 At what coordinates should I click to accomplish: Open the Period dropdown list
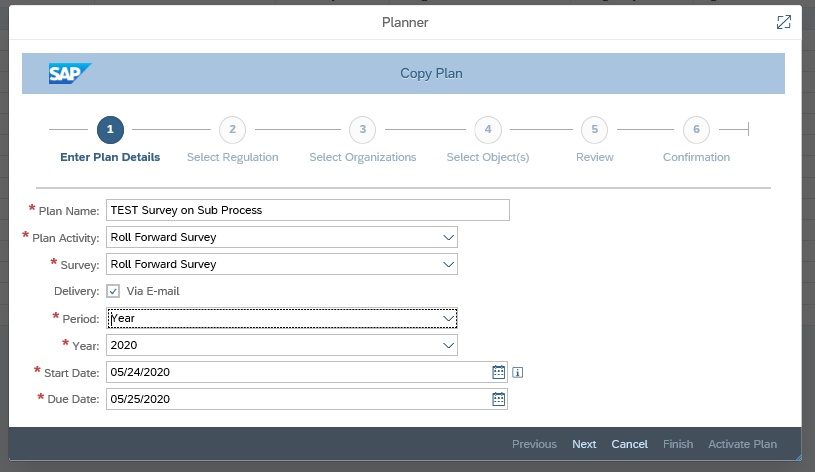448,318
